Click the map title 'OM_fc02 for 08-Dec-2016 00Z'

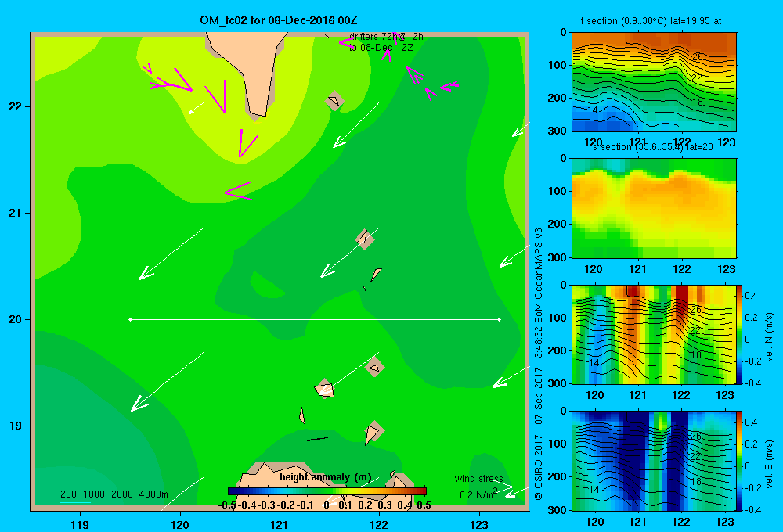(x=279, y=20)
